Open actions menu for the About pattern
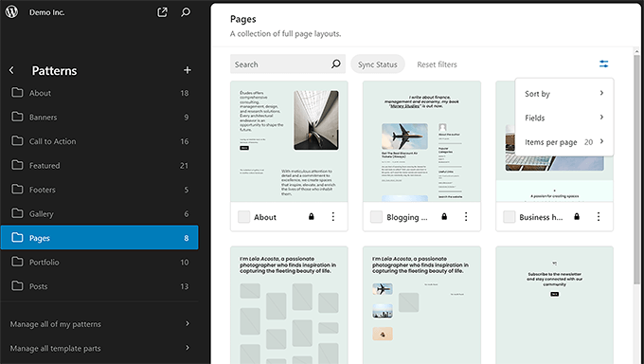Screen dimensions: 644x364 point(333,216)
